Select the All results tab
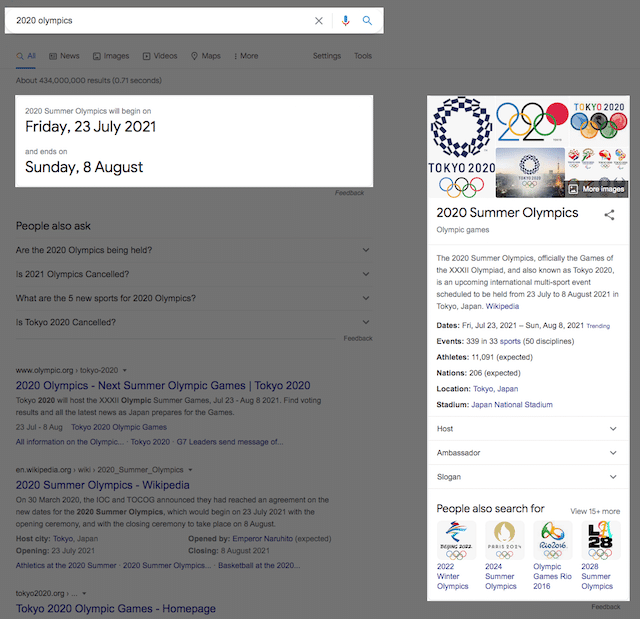Screen dimensions: 640x619 tap(26, 56)
